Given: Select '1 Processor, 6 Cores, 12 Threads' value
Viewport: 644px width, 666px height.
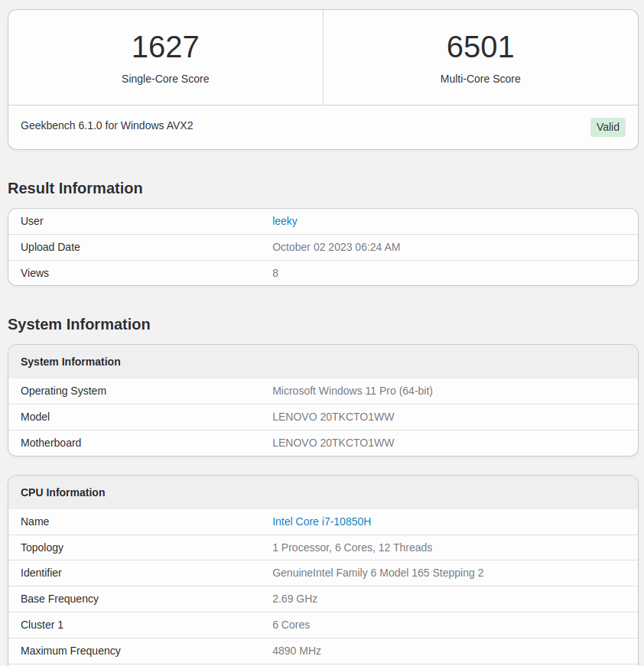Looking at the screenshot, I should pos(352,547).
